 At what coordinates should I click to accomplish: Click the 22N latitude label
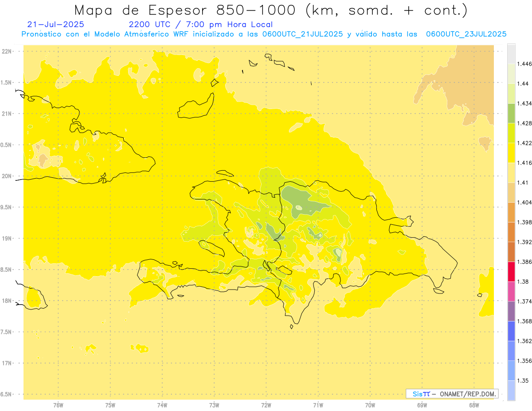(x=7, y=51)
